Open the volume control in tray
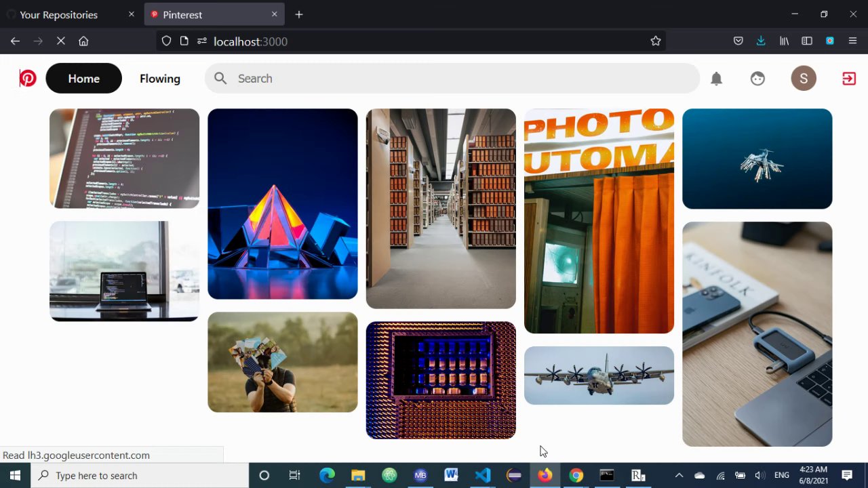The width and height of the screenshot is (868, 488). click(x=760, y=475)
